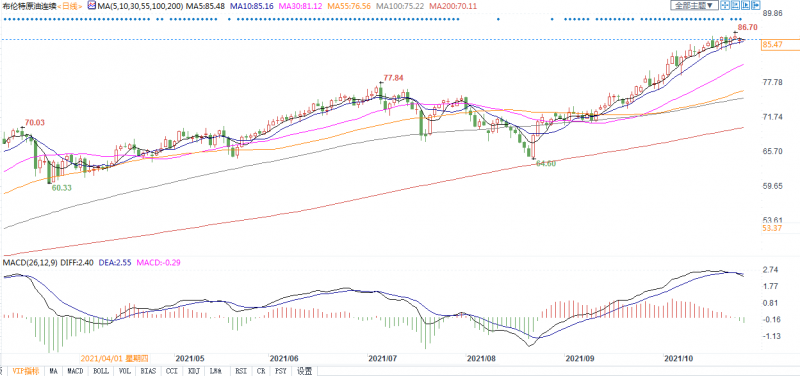Click the second blue chart toolbar icon
This screenshot has height=376, width=800.
(x=735, y=5)
